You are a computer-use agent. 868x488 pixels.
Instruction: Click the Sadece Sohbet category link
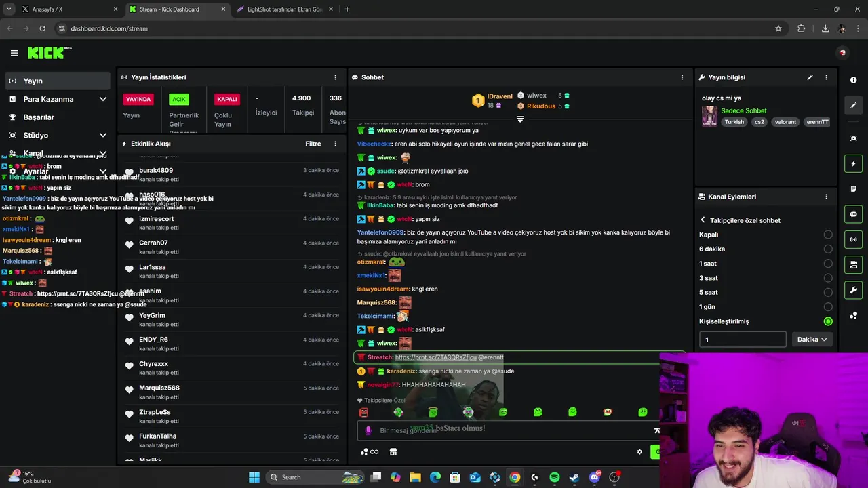pos(744,110)
